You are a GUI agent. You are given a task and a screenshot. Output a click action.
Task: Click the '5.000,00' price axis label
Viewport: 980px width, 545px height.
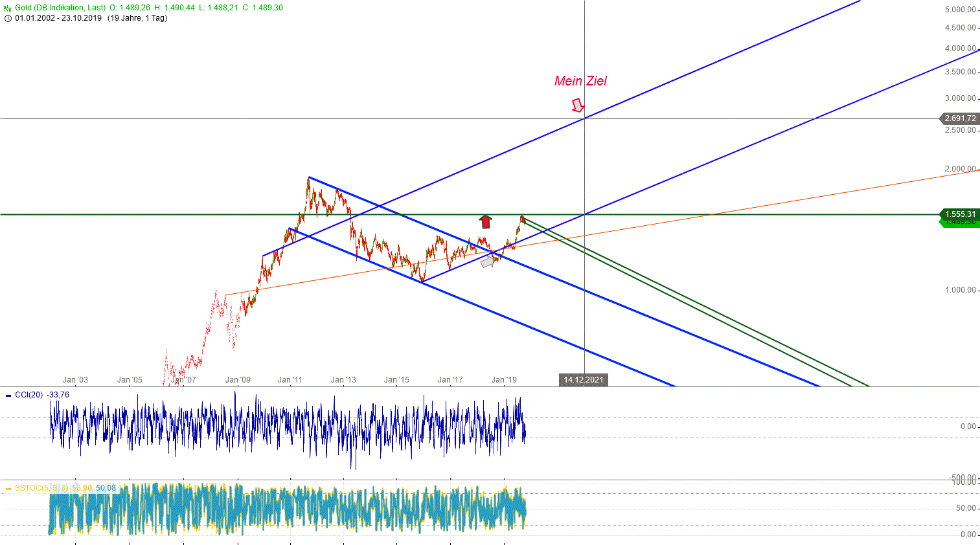(x=961, y=10)
